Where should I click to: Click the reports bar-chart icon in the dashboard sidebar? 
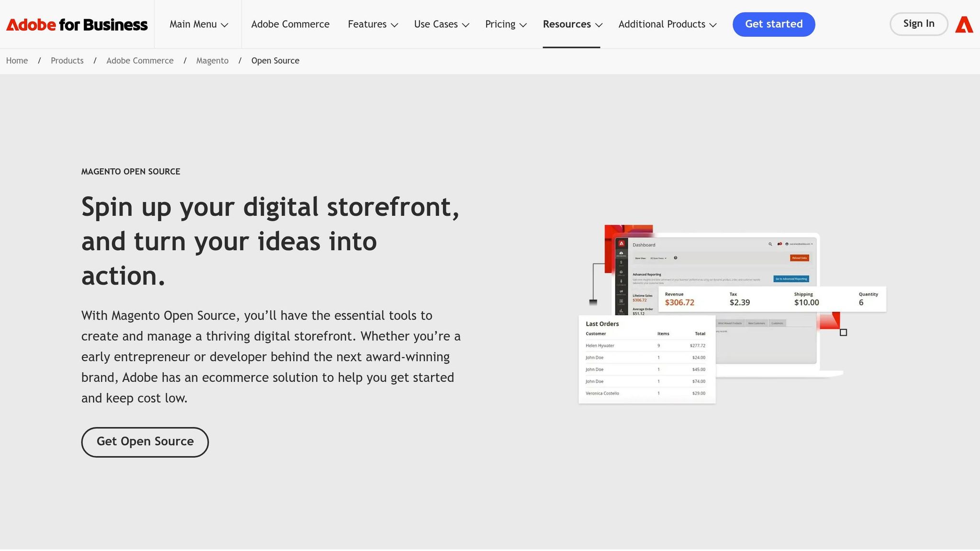point(621,311)
